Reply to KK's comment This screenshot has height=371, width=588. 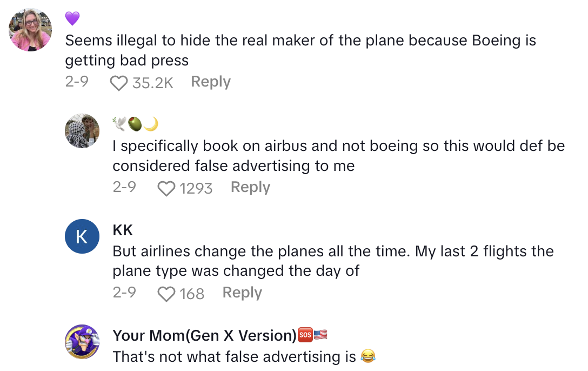(242, 293)
